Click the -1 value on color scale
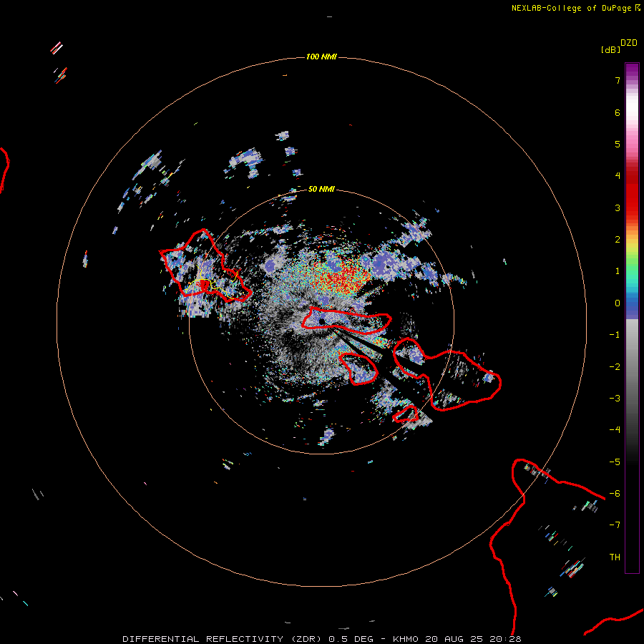Screen dimensions: 644x644 point(615,335)
